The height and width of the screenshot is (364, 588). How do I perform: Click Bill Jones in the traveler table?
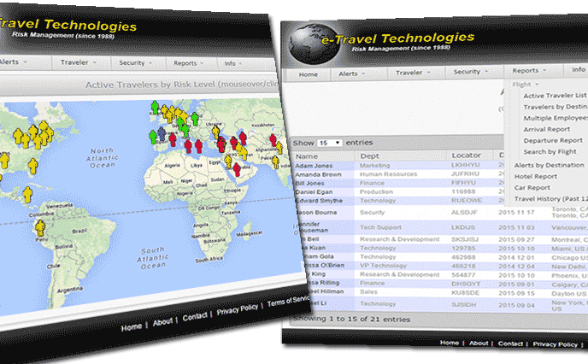[309, 184]
